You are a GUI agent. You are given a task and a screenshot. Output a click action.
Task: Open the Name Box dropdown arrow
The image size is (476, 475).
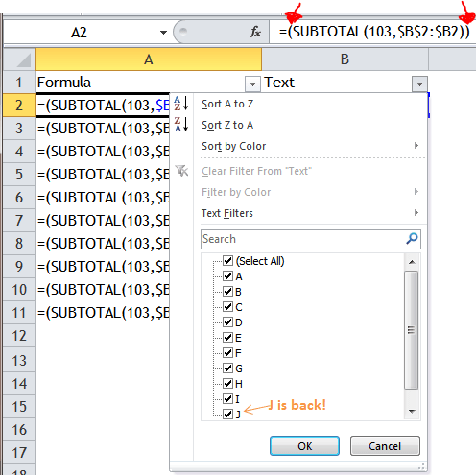[x=163, y=33]
